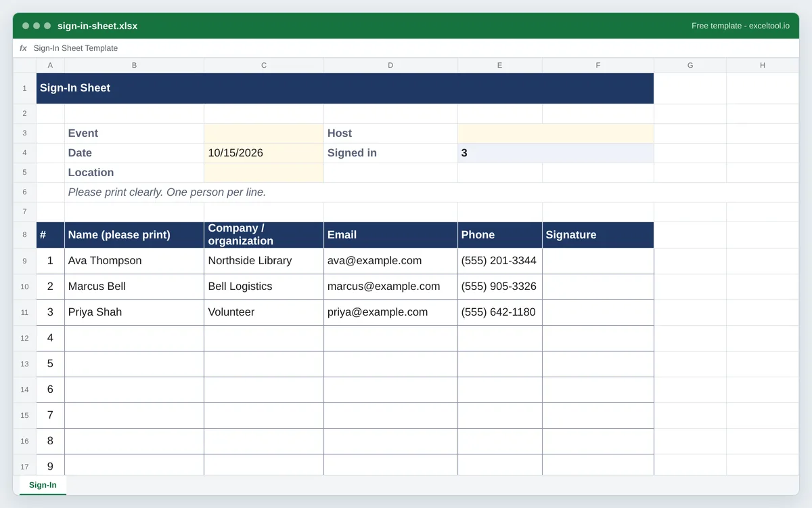Select the Sign-In Sheet title cell
The height and width of the screenshot is (508, 812).
pyautogui.click(x=345, y=88)
